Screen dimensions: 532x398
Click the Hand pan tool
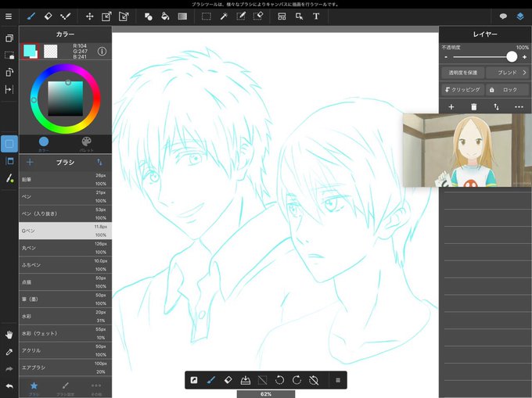point(9,335)
